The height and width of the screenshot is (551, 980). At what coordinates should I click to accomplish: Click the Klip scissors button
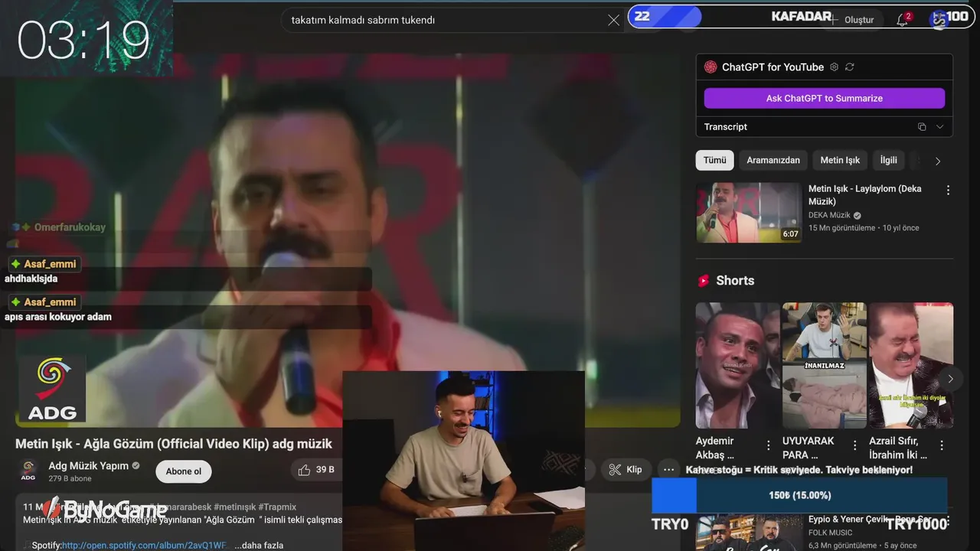(x=626, y=470)
